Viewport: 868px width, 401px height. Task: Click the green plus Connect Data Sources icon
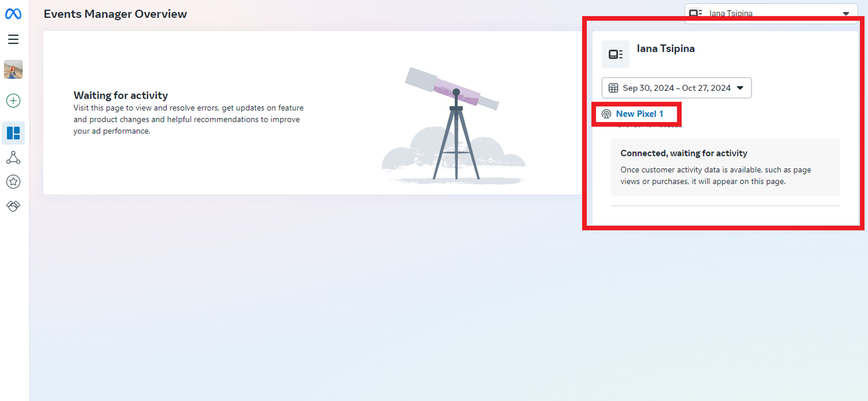click(x=14, y=101)
